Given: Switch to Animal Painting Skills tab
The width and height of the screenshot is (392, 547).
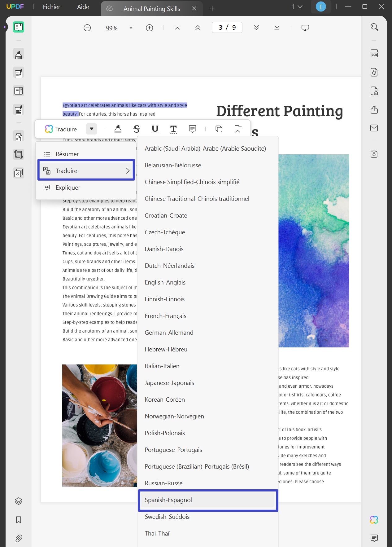Looking at the screenshot, I should pos(152,9).
